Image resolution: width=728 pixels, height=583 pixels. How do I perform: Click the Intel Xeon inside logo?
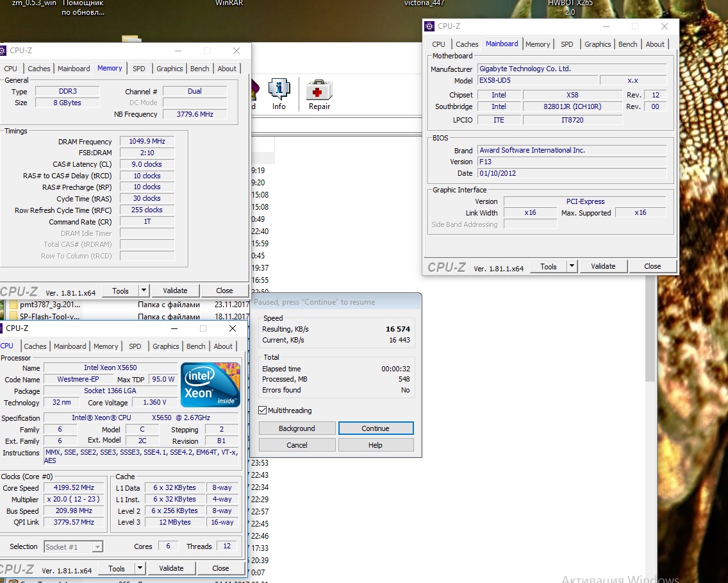tap(210, 385)
